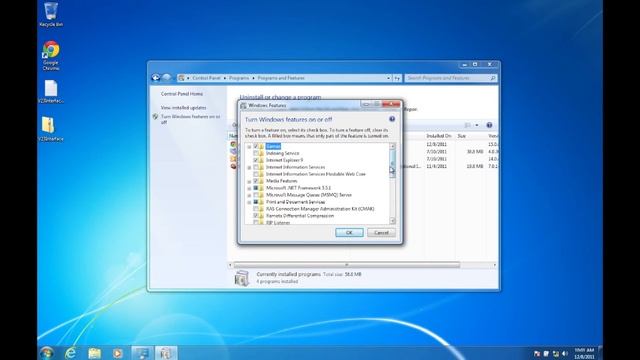
Task: Open the Windows Start menu
Action: coord(47,353)
